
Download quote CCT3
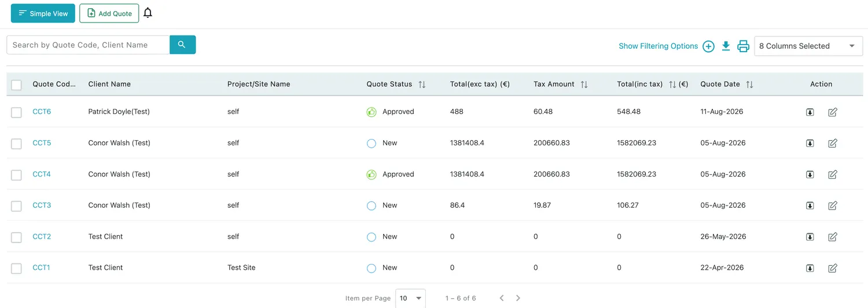point(810,206)
